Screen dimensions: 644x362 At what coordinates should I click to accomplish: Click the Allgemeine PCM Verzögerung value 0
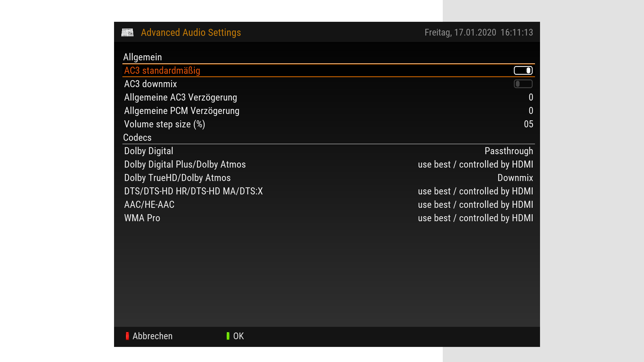click(531, 111)
